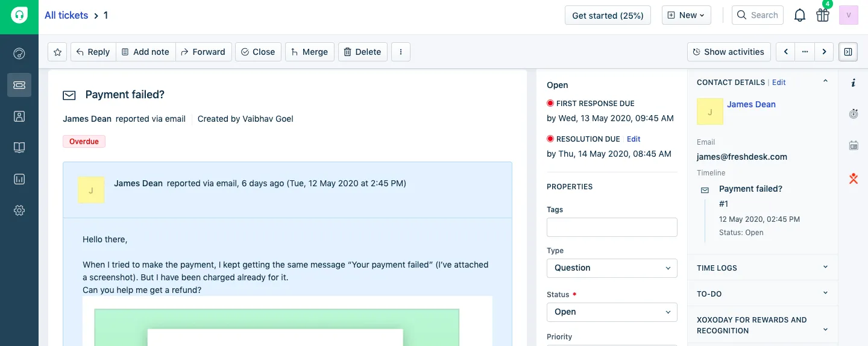Image resolution: width=868 pixels, height=346 pixels.
Task: Click the notifications bell icon
Action: 800,16
